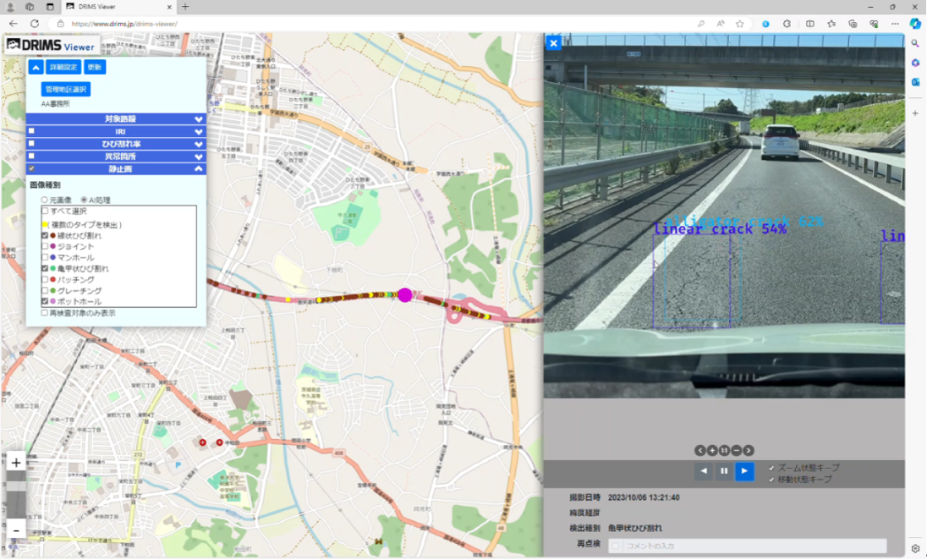Expand the ひび割れ率 section
The image size is (927, 560).
(x=199, y=144)
